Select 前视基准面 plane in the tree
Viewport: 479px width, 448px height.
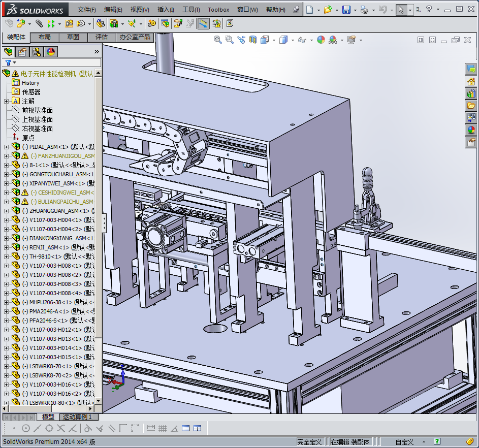pos(37,110)
